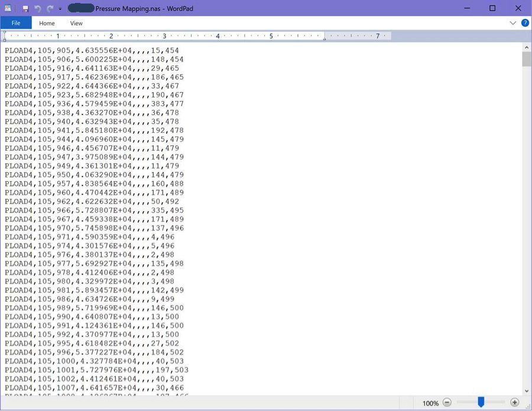This screenshot has height=411, width=532.
Task: Click line PLOAD4,105,941,5.845180E+04
Action: [x=94, y=131]
